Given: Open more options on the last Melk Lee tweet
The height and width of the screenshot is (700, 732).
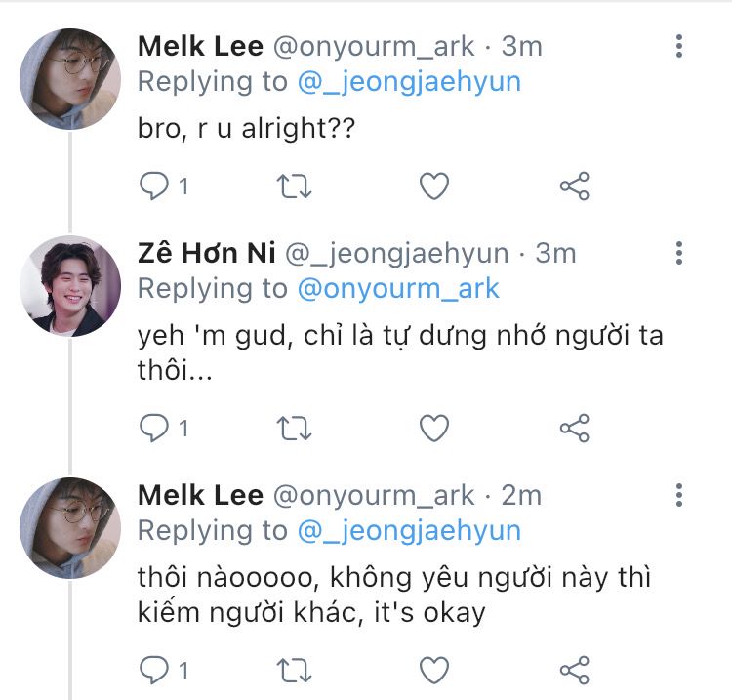Looking at the screenshot, I should 679,495.
